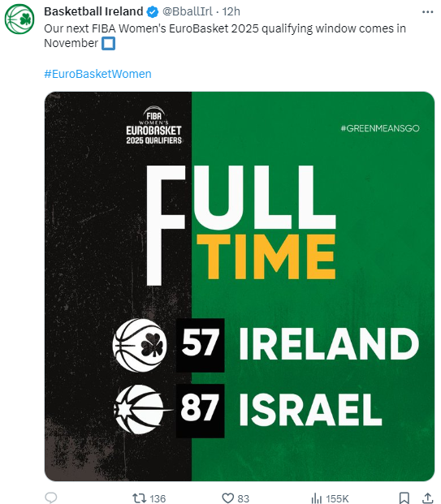Viewport: 441px width, 504px height.
Task: Click the 136 retweet count
Action: pyautogui.click(x=158, y=498)
